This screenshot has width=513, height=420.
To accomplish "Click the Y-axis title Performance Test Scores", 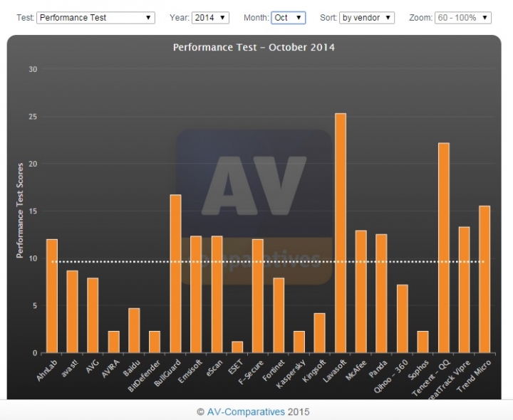I will [x=20, y=211].
